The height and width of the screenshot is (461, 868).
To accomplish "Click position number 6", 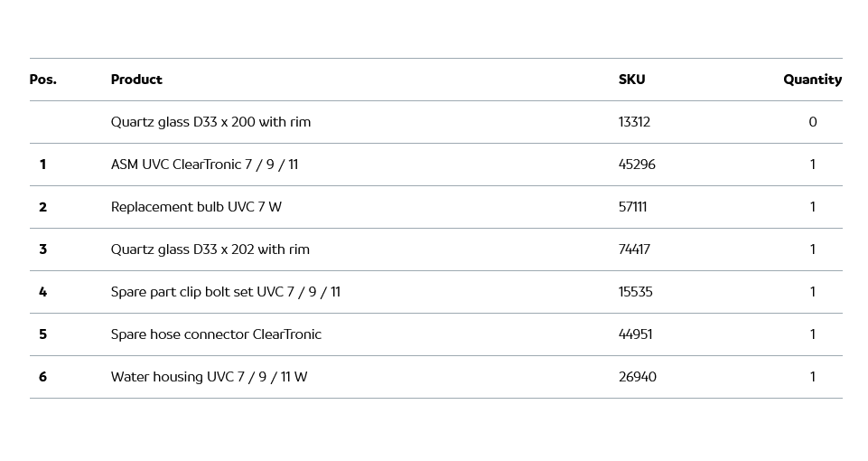I will tap(42, 377).
